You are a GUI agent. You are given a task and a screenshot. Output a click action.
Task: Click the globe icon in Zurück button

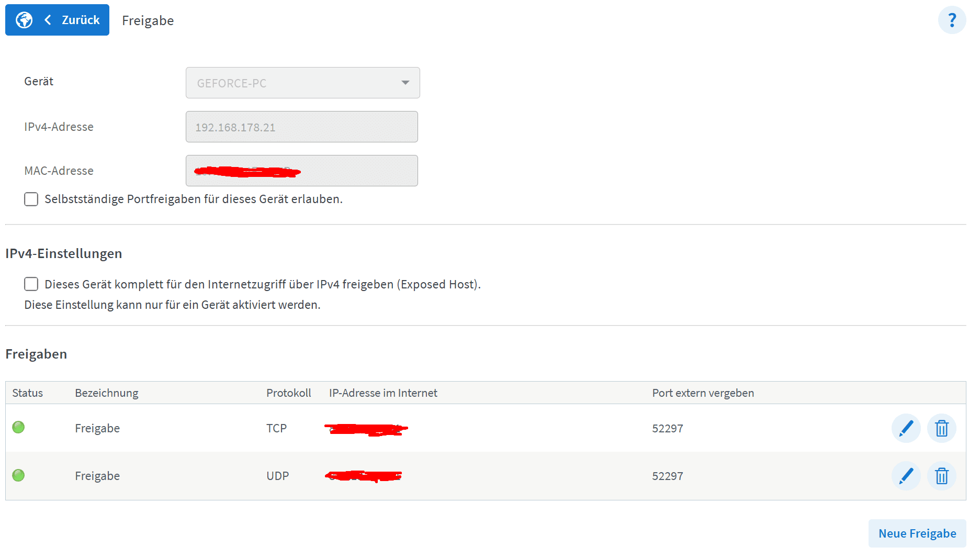coord(24,20)
